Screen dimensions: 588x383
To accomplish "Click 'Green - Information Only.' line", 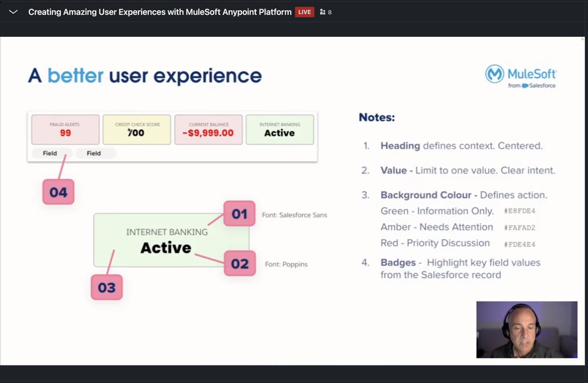I will (437, 211).
